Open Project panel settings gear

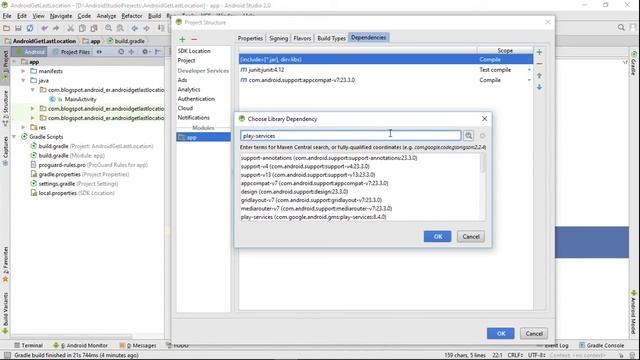click(x=145, y=52)
